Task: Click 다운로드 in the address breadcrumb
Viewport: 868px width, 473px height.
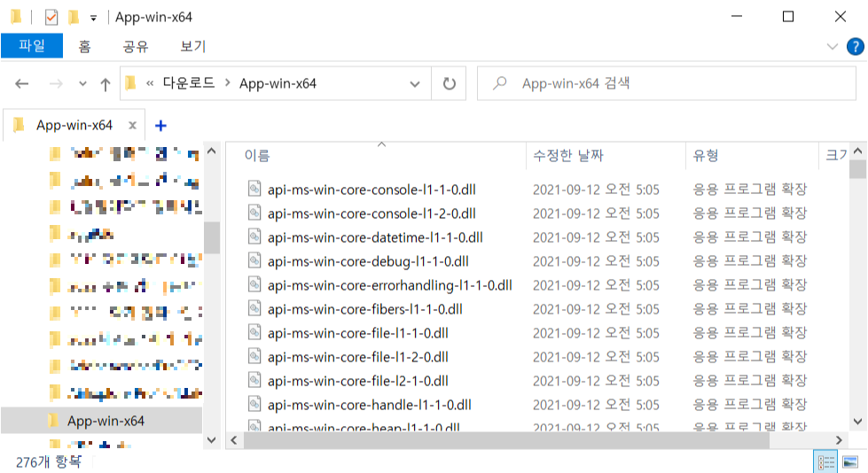Action: pyautogui.click(x=188, y=83)
